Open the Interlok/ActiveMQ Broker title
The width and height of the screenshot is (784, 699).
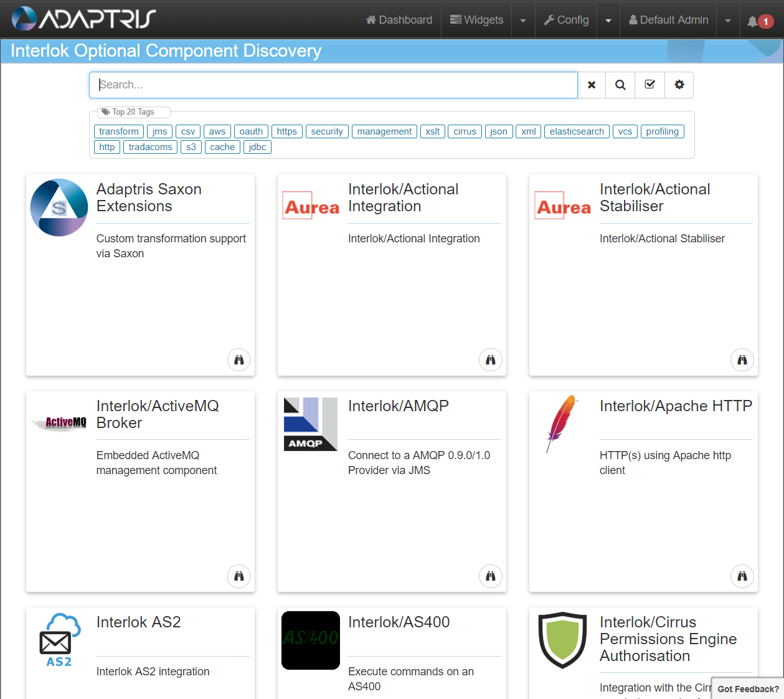(158, 414)
